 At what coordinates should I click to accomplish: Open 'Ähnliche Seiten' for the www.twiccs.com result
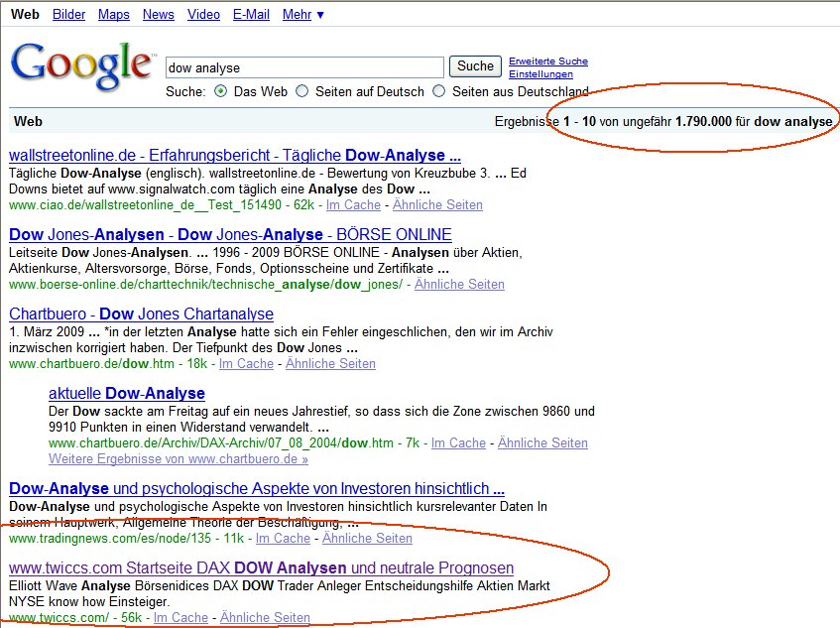(265, 618)
